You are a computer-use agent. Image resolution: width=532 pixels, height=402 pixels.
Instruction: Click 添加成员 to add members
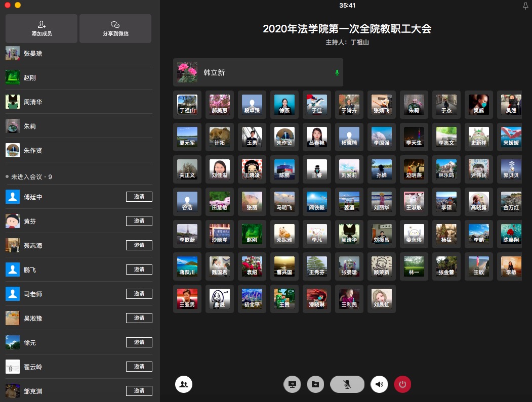tap(42, 28)
